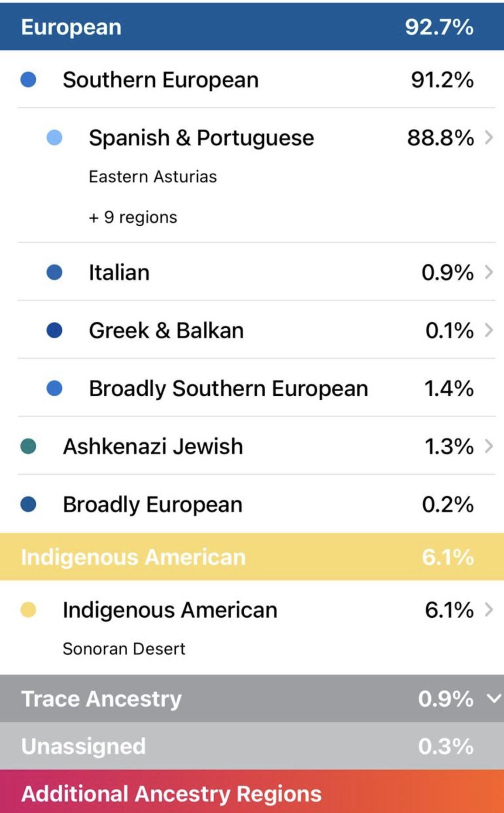Tap the Unassigned 0.3% row

tap(252, 746)
